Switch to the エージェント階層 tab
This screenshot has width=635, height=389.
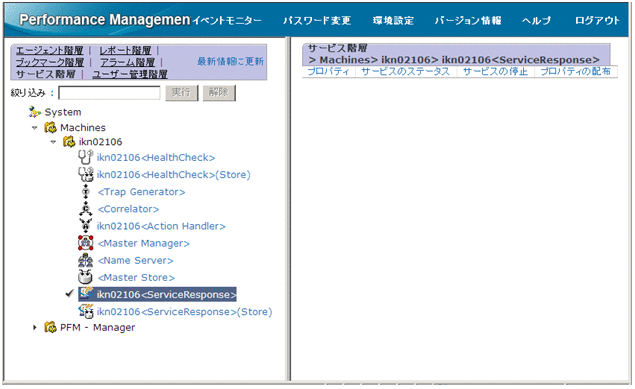pyautogui.click(x=49, y=50)
